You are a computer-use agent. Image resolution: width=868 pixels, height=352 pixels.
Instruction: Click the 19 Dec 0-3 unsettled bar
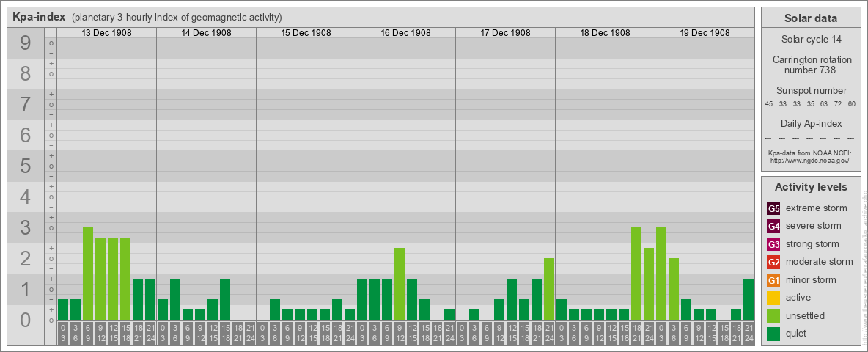point(661,274)
